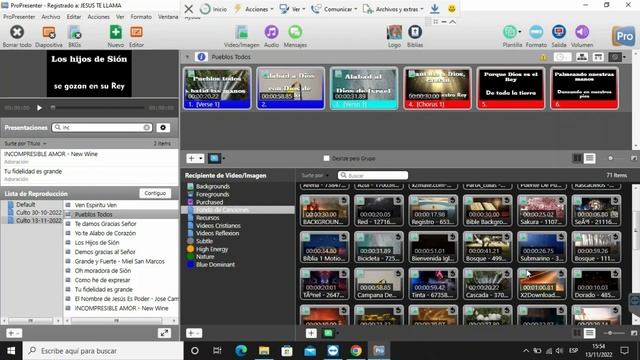Show the Logo
Viewport: 640px width, 360px height.
394,32
